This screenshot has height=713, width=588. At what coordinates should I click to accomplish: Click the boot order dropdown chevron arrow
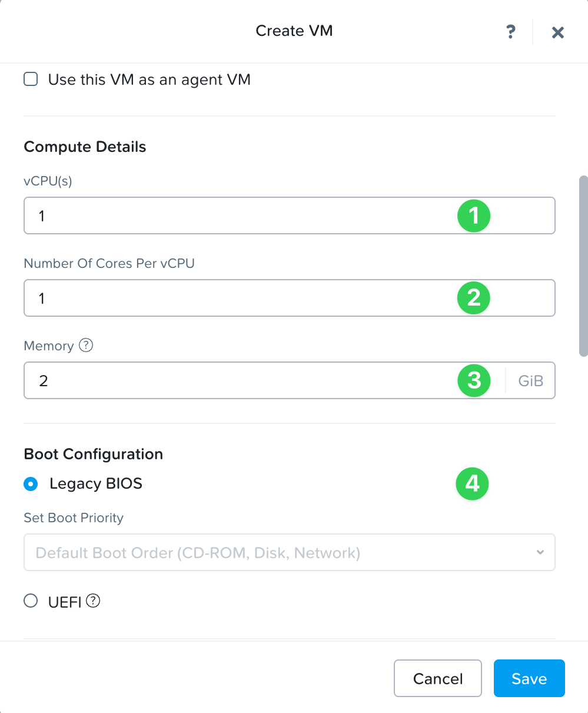(540, 552)
